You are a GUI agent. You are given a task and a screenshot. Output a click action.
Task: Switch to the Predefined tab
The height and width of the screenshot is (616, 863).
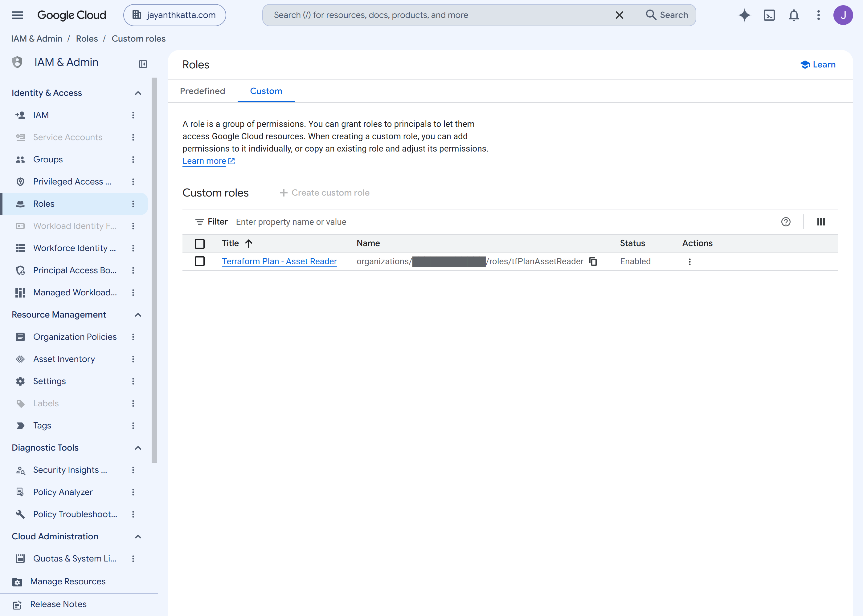(x=202, y=91)
